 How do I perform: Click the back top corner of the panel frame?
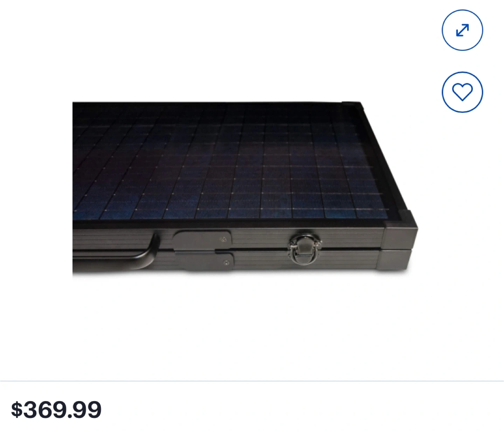point(351,105)
